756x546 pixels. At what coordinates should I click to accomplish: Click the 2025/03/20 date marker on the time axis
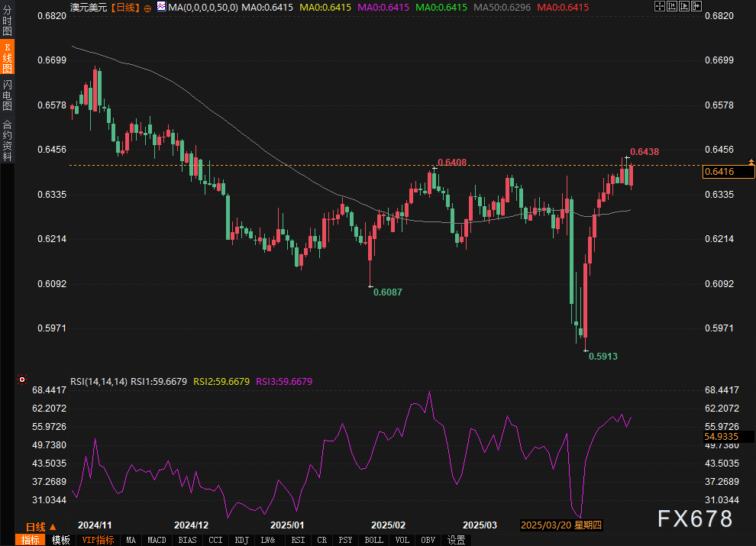click(561, 525)
